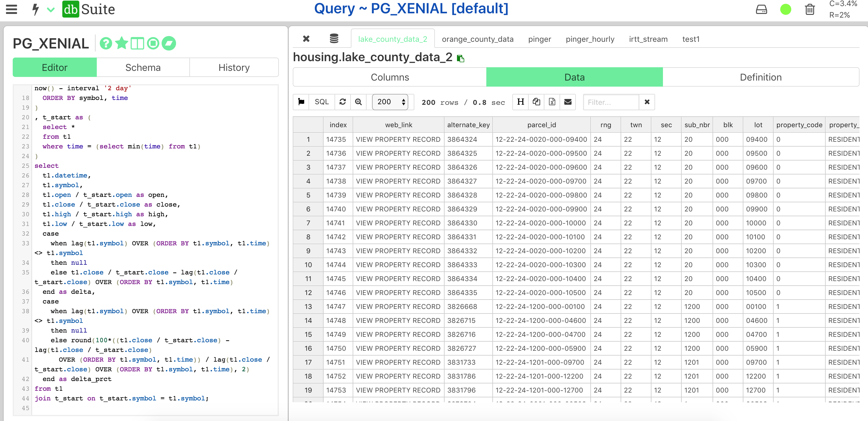The image size is (868, 421).
Task: Toggle the H header button in results toolbar
Action: (520, 102)
